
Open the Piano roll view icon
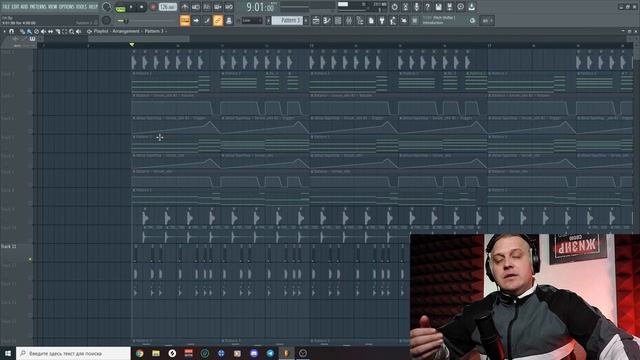click(327, 20)
